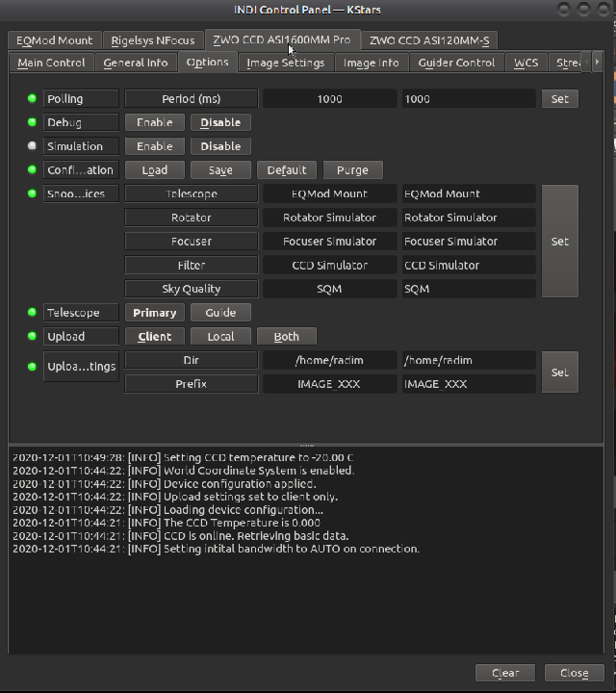This screenshot has width=616, height=693.
Task: Click the 'CCD is online' log line
Action: click(x=181, y=536)
